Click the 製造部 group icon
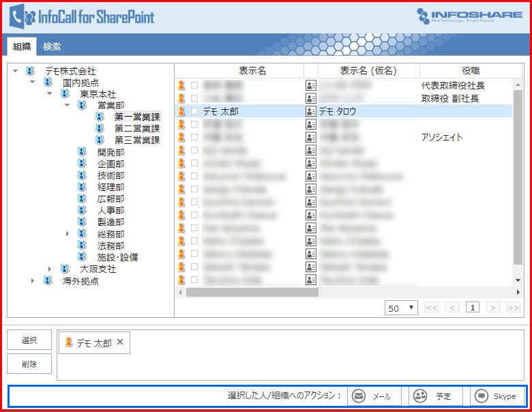This screenshot has width=532, height=412. [82, 222]
